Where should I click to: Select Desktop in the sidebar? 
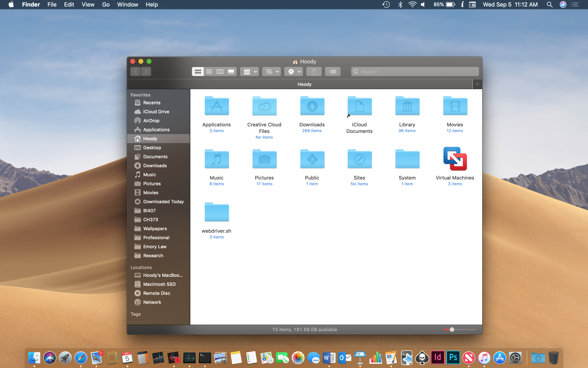[x=158, y=148]
